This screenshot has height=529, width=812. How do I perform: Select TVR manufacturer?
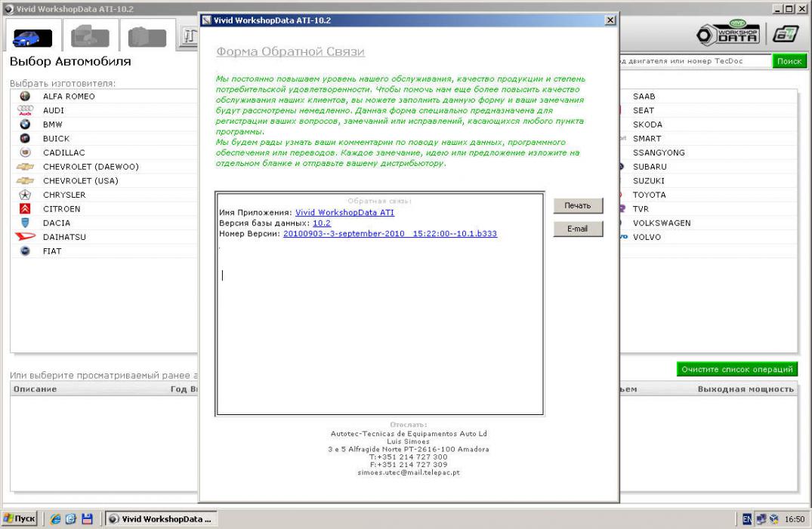coord(640,208)
